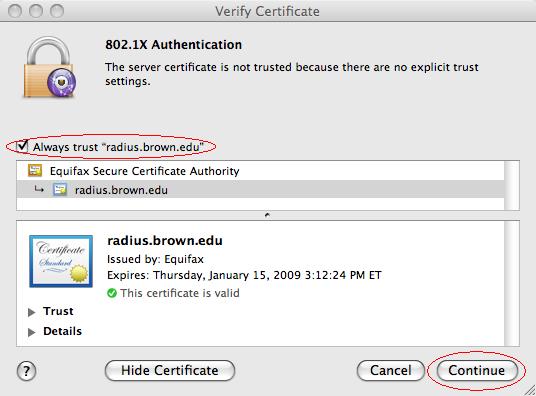Click the radius.brown.edu certificate icon in the chain list

[60, 189]
